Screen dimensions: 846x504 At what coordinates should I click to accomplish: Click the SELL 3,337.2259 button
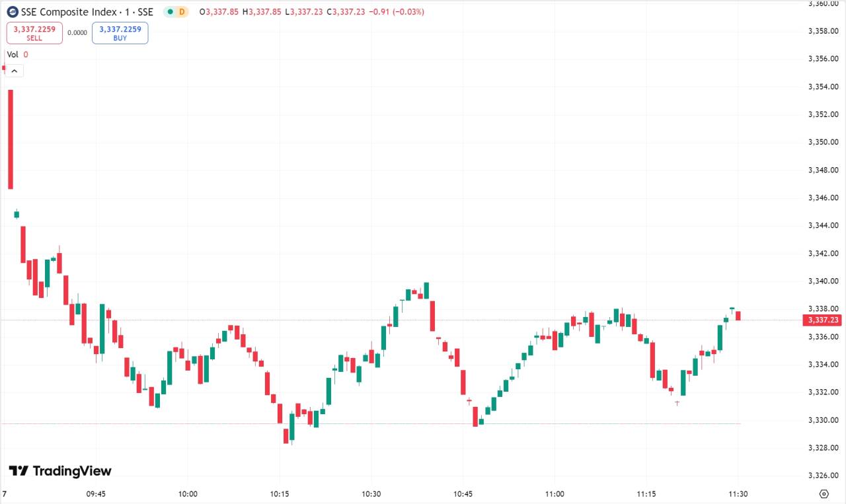[x=34, y=33]
